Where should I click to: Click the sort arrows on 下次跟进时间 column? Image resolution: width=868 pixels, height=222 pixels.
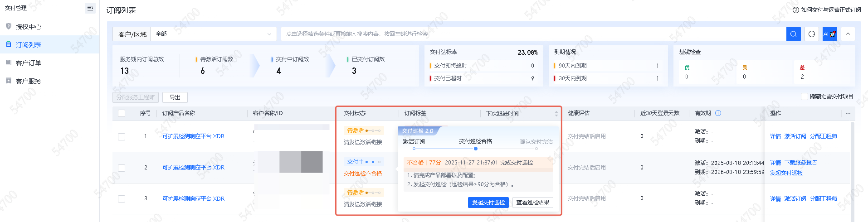pos(556,114)
